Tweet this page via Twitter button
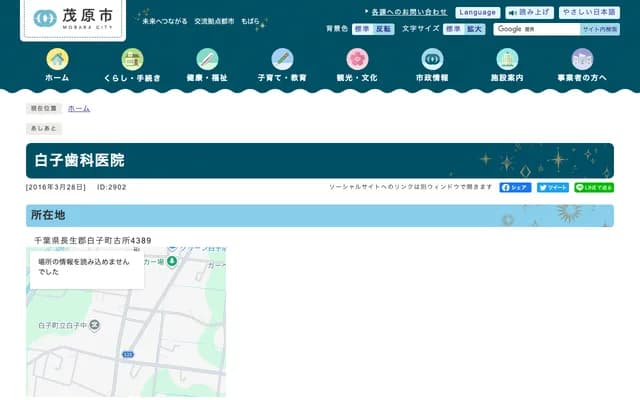Screen dimensions: 640x400 [x=552, y=187]
